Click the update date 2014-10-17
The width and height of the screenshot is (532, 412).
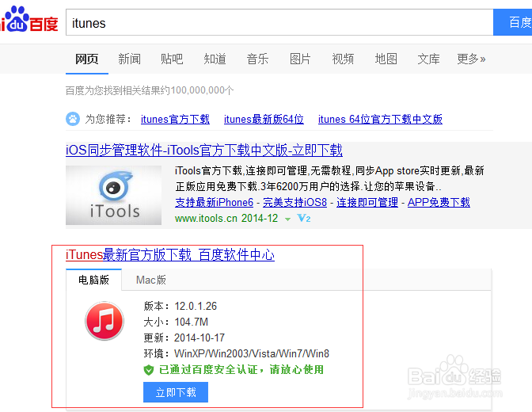click(199, 338)
